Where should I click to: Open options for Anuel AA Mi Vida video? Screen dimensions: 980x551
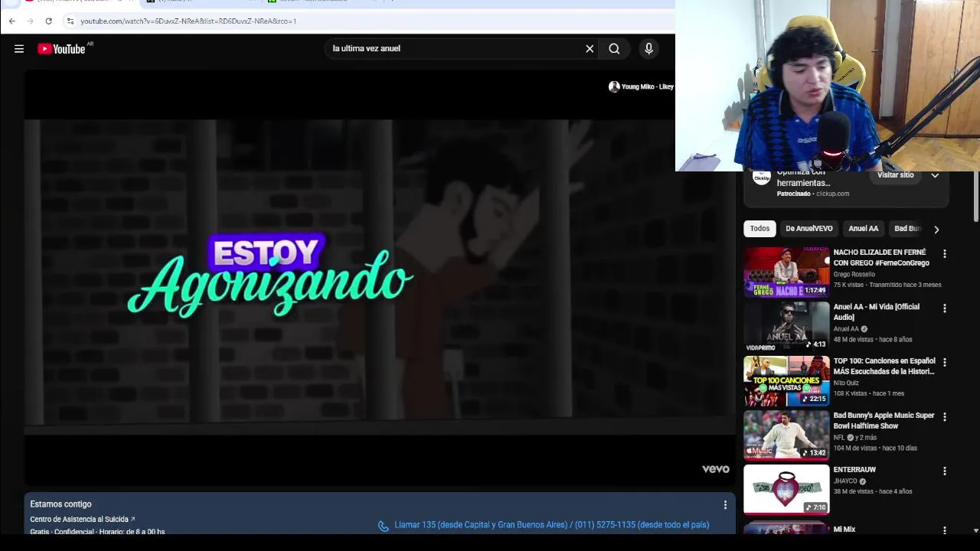pos(944,308)
